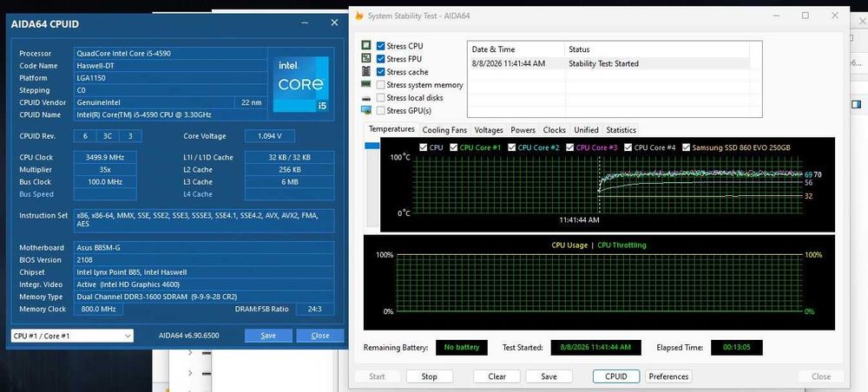
Task: Uncheck the Stress cache checkbox
Action: pos(380,72)
